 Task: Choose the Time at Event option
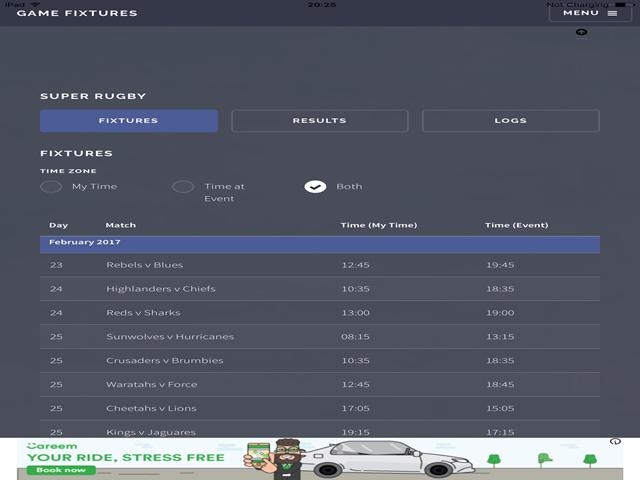pos(183,187)
